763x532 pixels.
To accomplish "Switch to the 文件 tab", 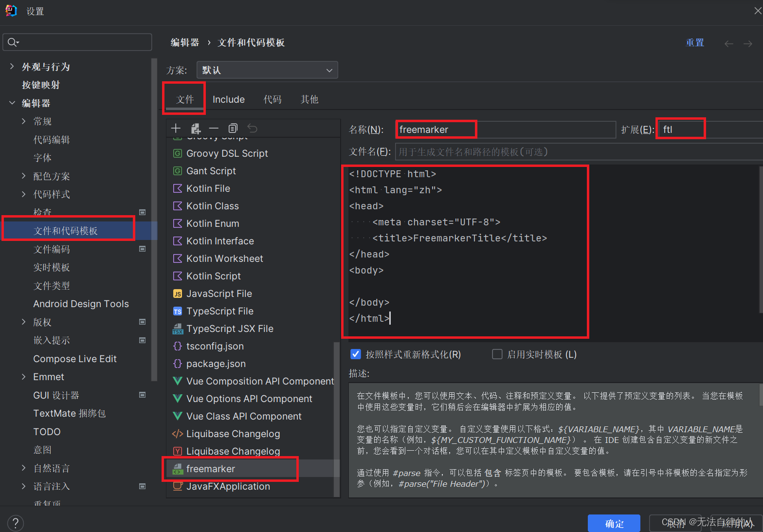I will point(185,99).
